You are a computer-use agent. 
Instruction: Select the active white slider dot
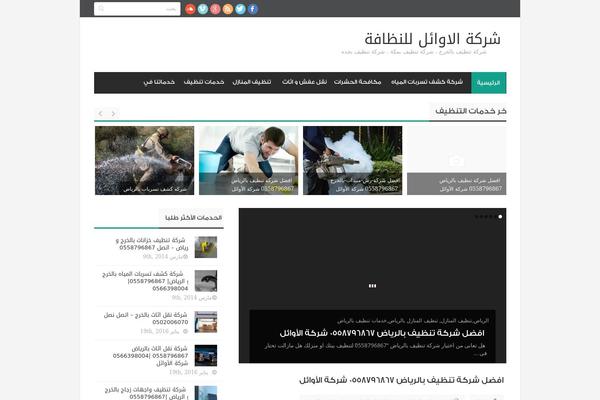500,217
